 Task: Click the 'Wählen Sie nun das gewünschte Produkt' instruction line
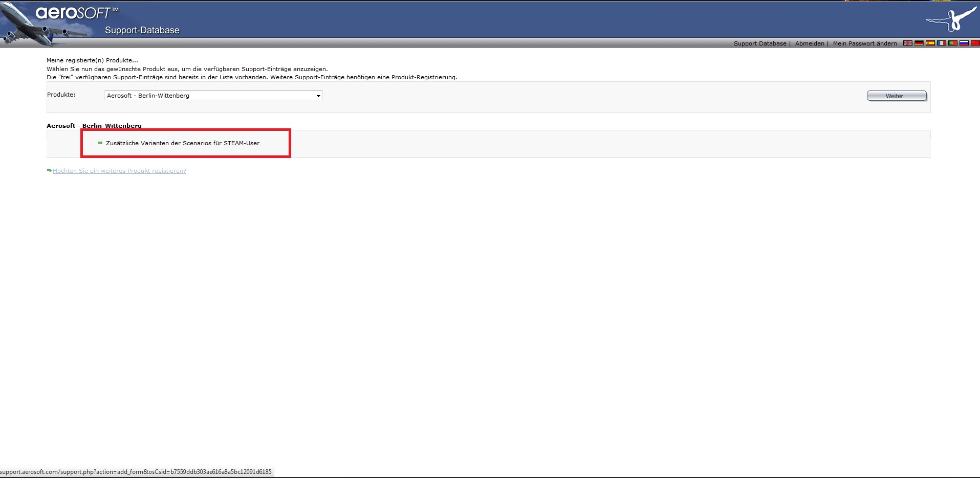pos(187,69)
